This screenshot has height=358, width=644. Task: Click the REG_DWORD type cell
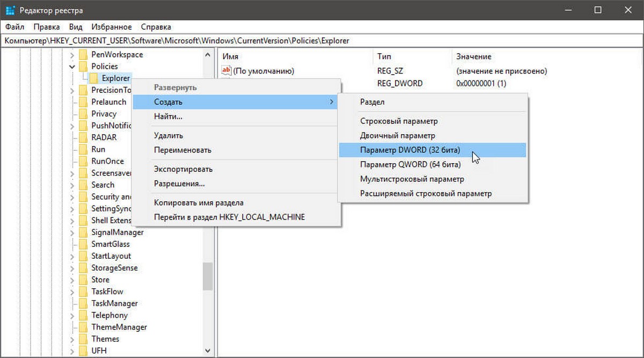coord(400,83)
